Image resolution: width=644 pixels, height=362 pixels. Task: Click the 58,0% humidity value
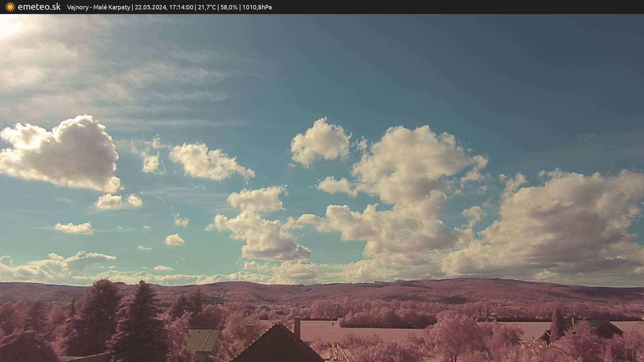pyautogui.click(x=229, y=7)
